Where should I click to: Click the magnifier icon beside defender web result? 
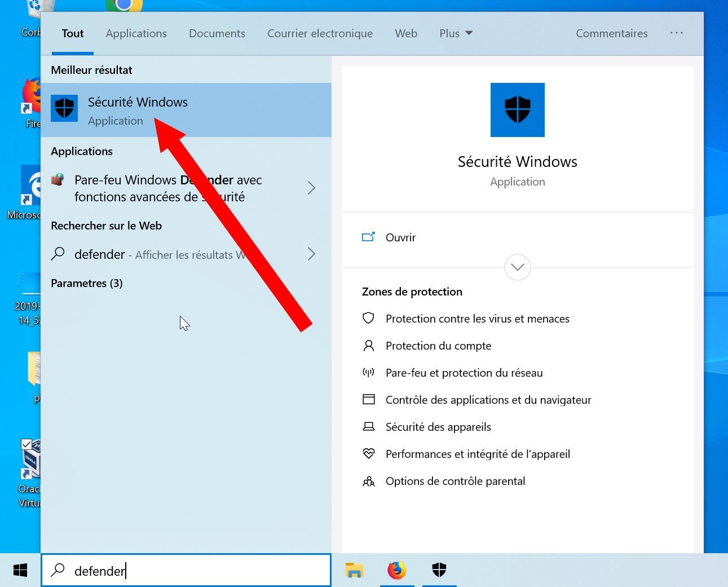tap(58, 254)
